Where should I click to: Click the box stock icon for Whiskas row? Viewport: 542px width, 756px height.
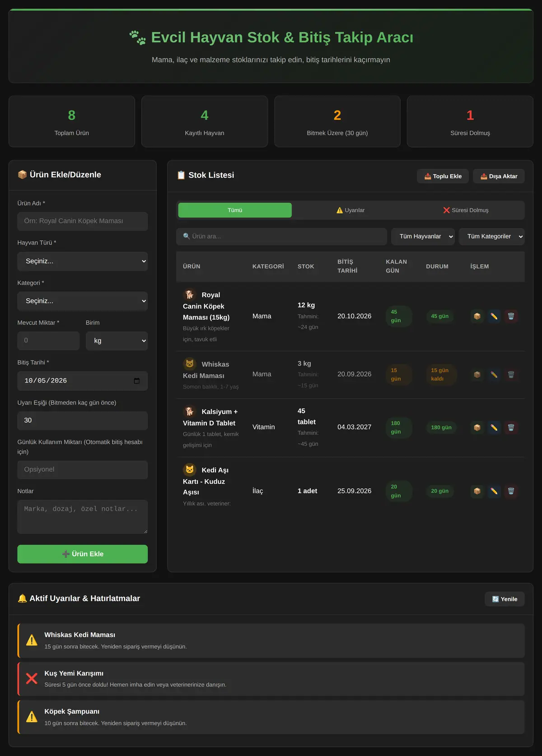coord(477,374)
